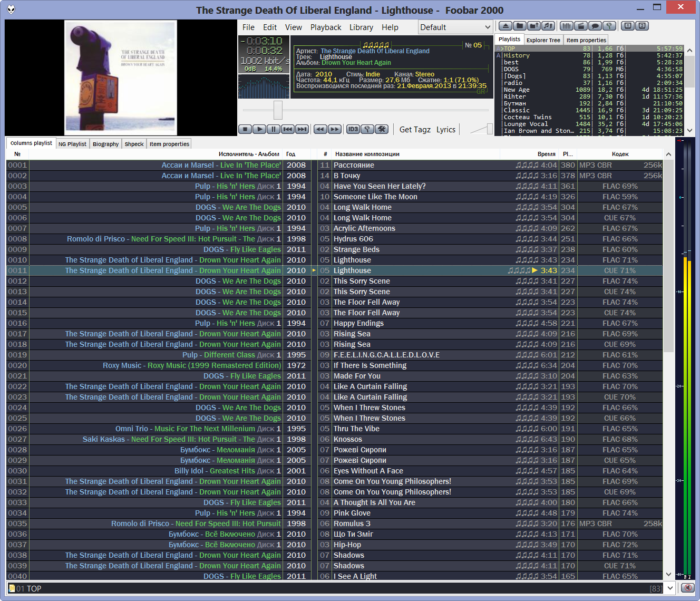The height and width of the screenshot is (601, 700).
Task: Switch to the Explorer Tree tab
Action: coord(543,40)
